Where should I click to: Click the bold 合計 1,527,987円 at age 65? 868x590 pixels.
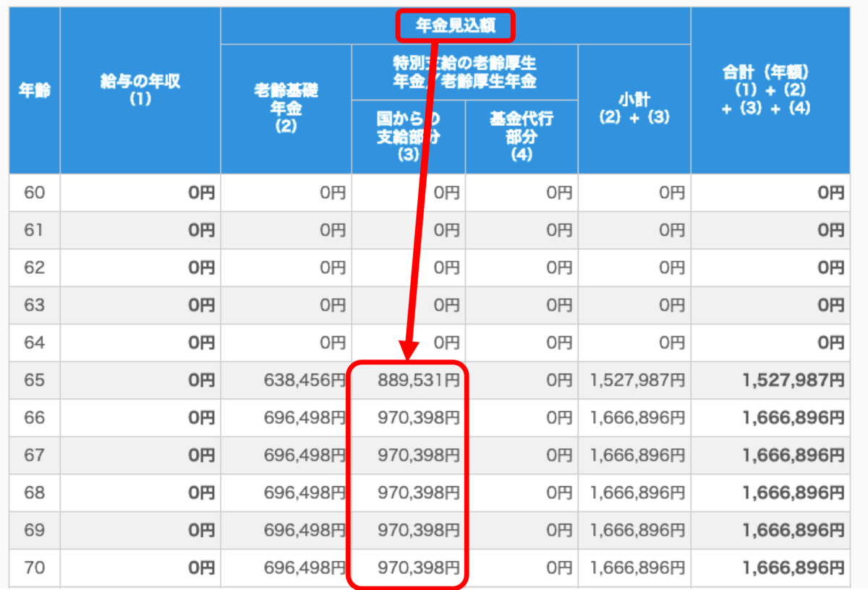tap(793, 381)
